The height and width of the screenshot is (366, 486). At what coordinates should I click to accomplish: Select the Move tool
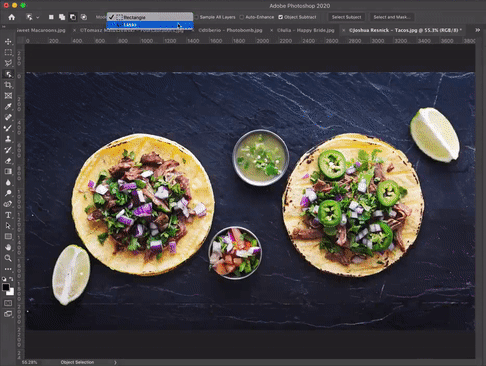pos(8,42)
